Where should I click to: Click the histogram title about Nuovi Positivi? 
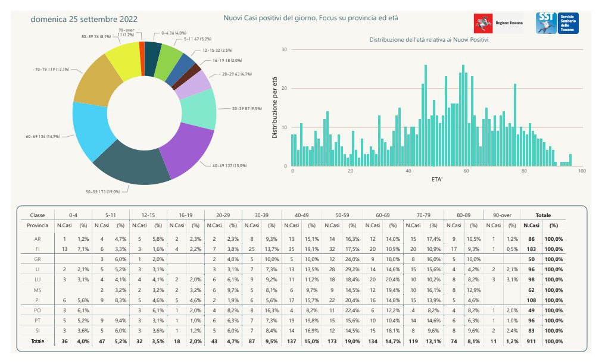coord(429,40)
